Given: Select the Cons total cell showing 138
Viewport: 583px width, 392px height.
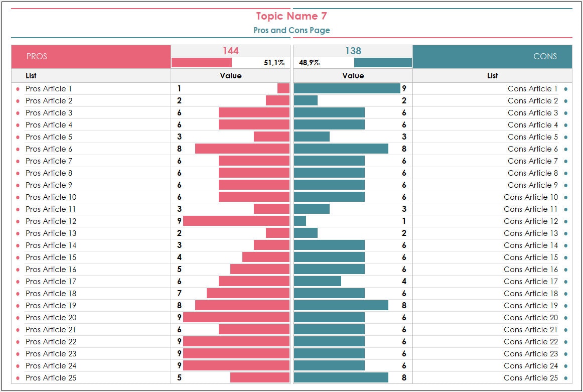Looking at the screenshot, I should coord(353,51).
